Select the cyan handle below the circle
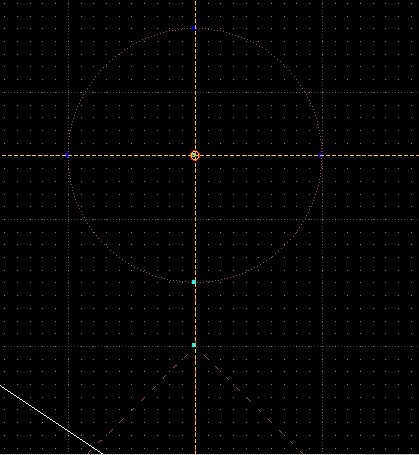 point(194,345)
